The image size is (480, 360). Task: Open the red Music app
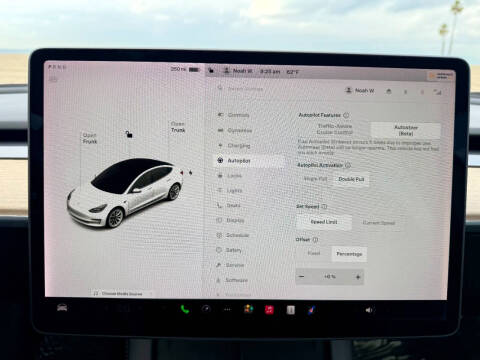tap(269, 310)
